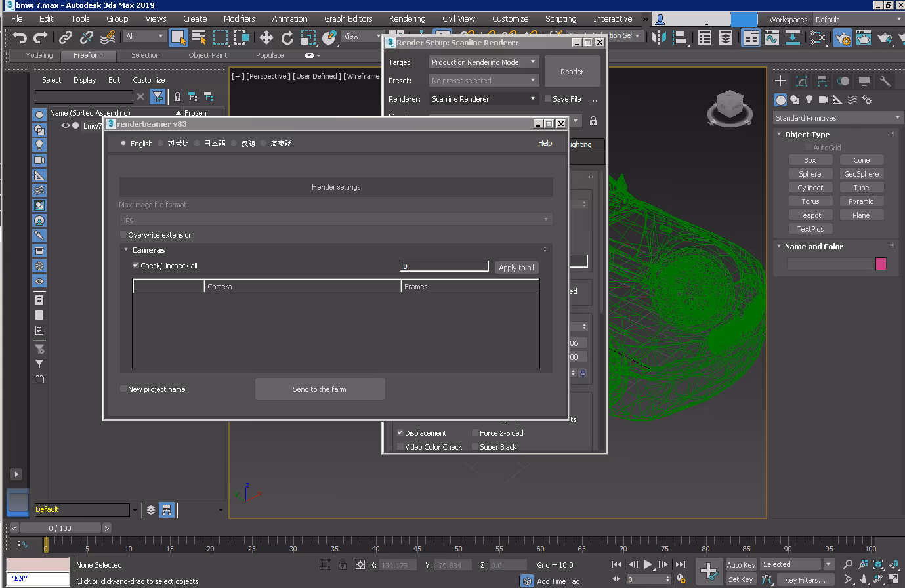Uncheck the Displacement option
This screenshot has height=588, width=905.
coord(400,433)
